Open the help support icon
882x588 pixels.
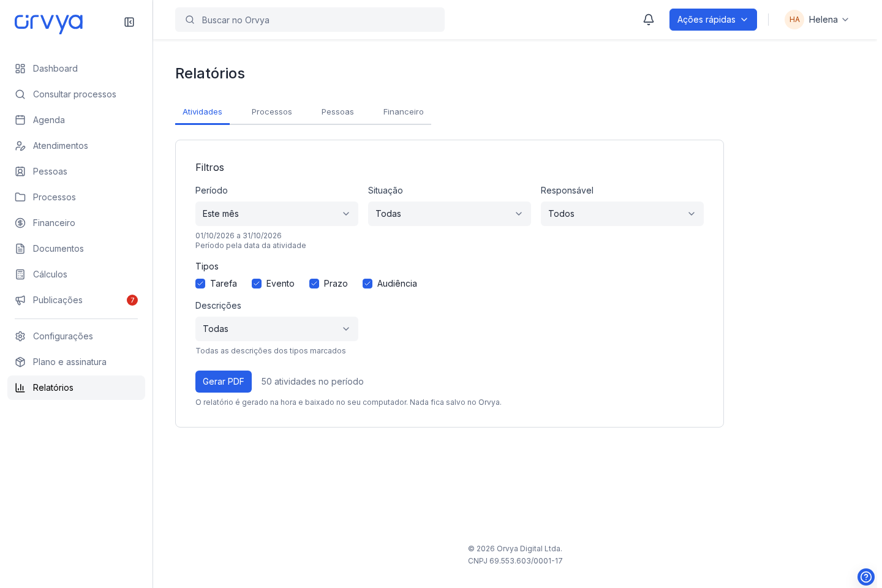click(x=866, y=577)
